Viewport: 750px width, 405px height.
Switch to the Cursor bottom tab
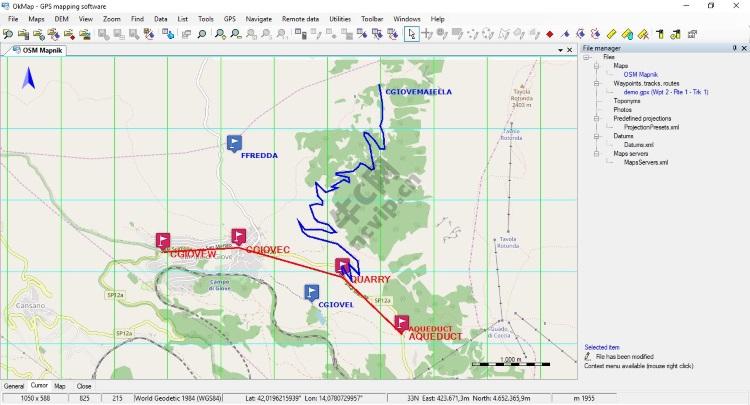click(39, 385)
